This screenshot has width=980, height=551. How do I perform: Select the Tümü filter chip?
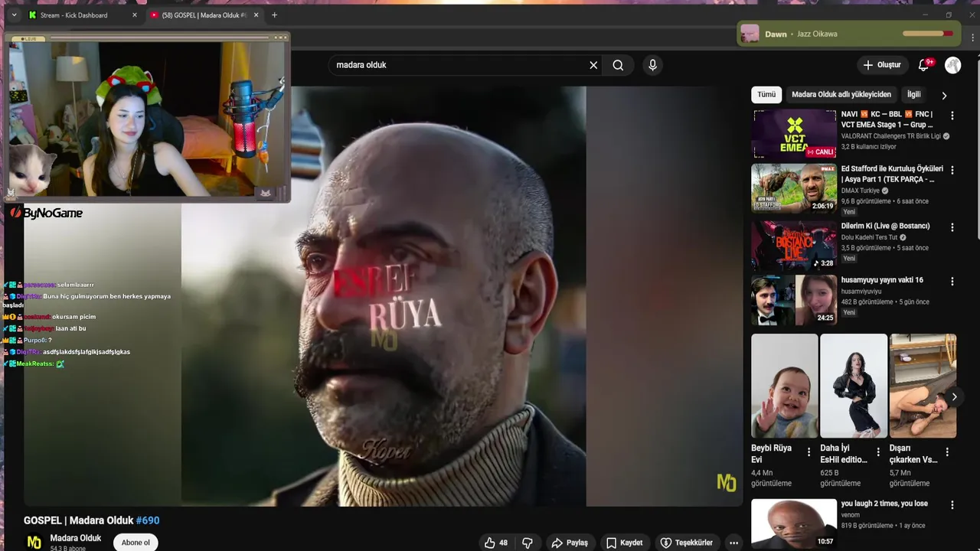766,95
